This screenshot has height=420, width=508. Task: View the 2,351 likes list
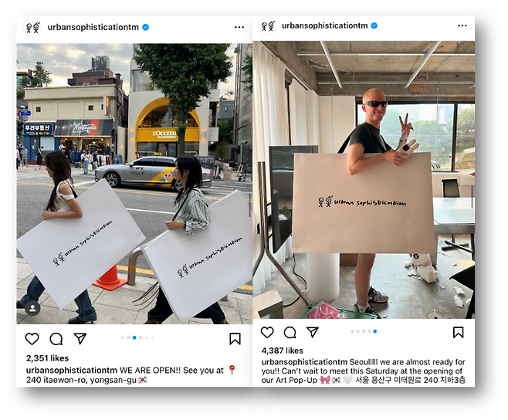coord(47,358)
